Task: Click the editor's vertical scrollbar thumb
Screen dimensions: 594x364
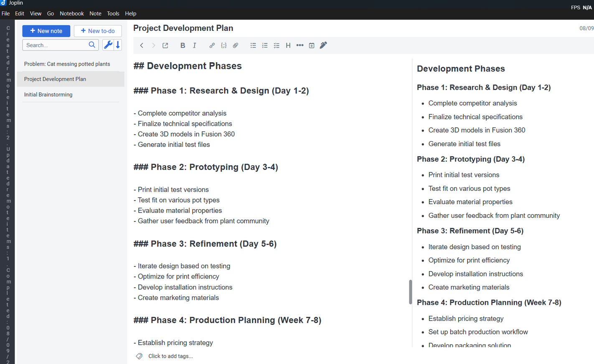Action: (410, 292)
